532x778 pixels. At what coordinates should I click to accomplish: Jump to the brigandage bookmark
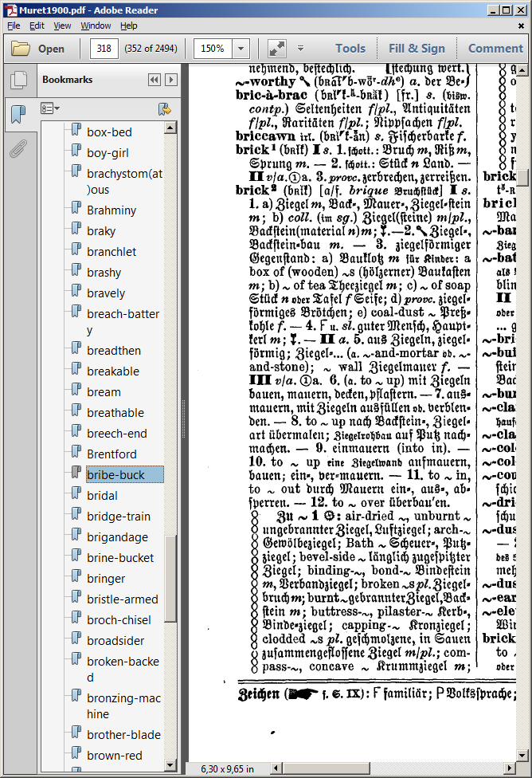tap(118, 537)
